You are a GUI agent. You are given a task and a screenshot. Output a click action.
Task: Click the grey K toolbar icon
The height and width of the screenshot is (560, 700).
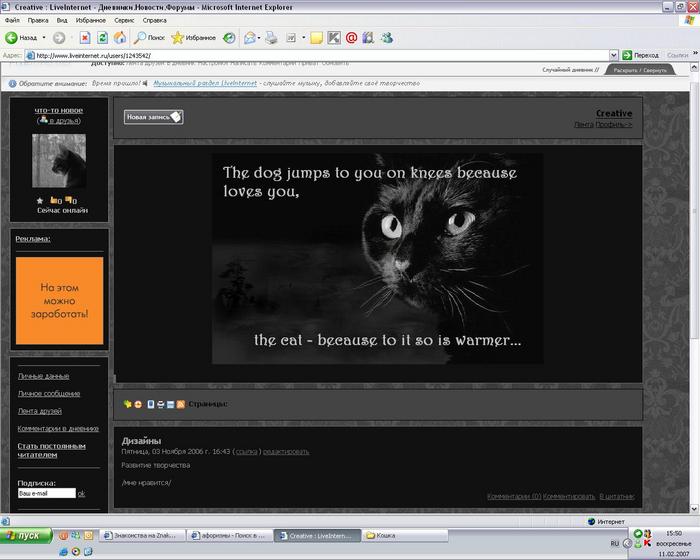point(334,38)
